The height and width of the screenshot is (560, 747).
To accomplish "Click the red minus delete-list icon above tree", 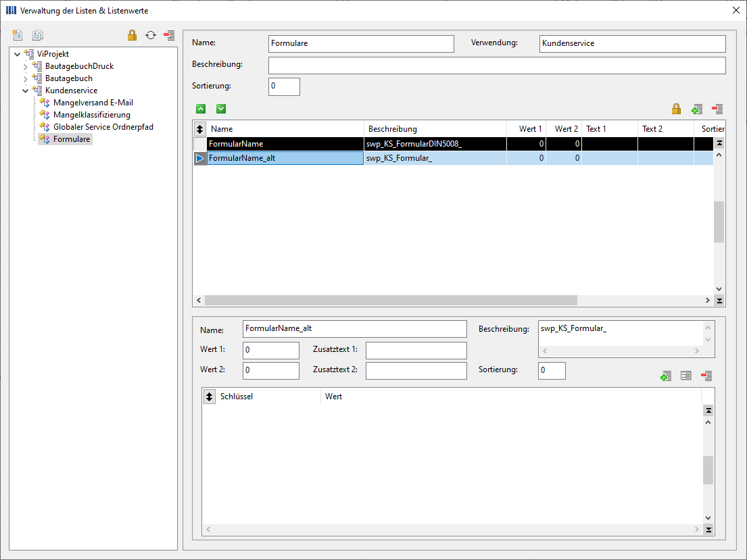I will [169, 34].
